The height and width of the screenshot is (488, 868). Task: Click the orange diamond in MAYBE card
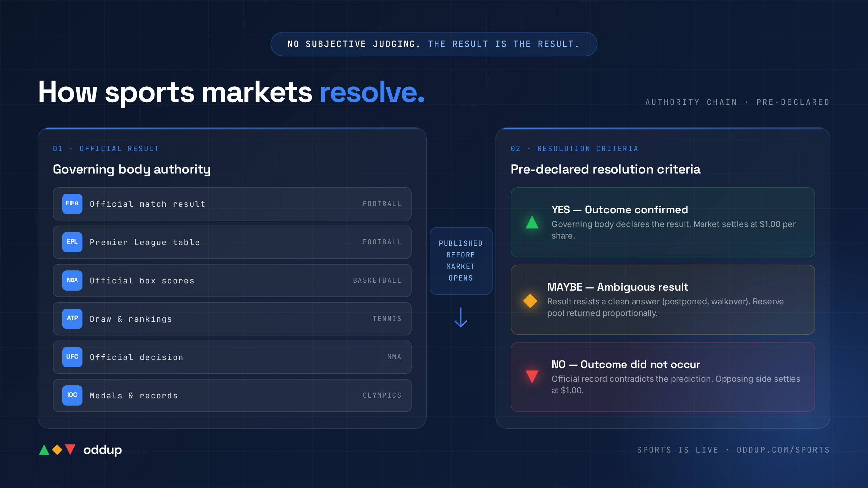coord(530,301)
